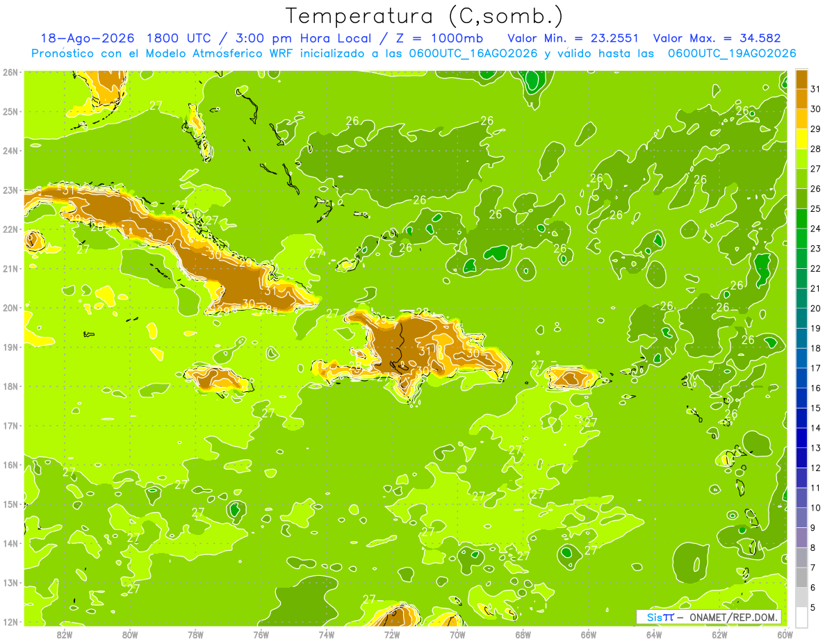Click the 23N latitude axis label
The width and height of the screenshot is (834, 644).
click(10, 190)
